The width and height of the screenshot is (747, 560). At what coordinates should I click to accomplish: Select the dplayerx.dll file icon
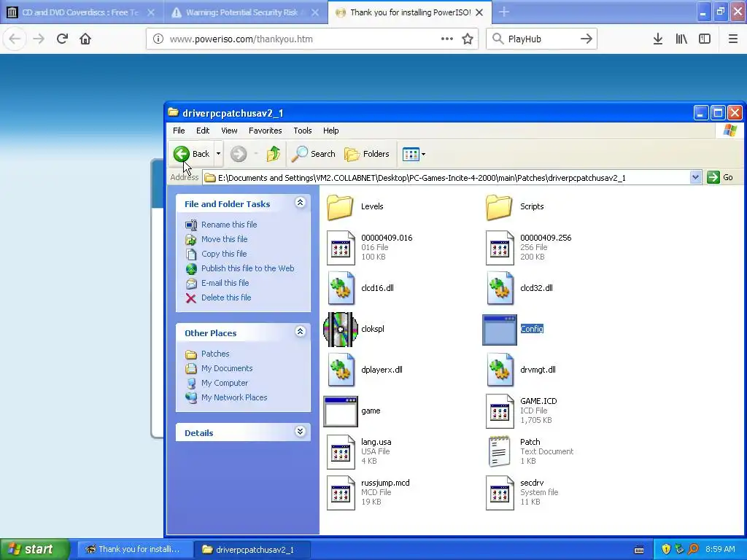[x=341, y=370]
